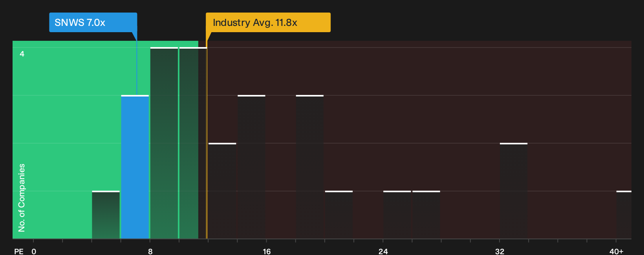Click the 40+ axis label
This screenshot has width=644, height=255.
[x=616, y=251]
